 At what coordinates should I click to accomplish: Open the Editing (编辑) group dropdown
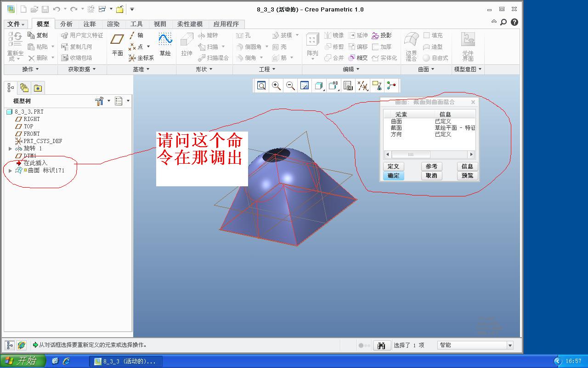(x=351, y=69)
